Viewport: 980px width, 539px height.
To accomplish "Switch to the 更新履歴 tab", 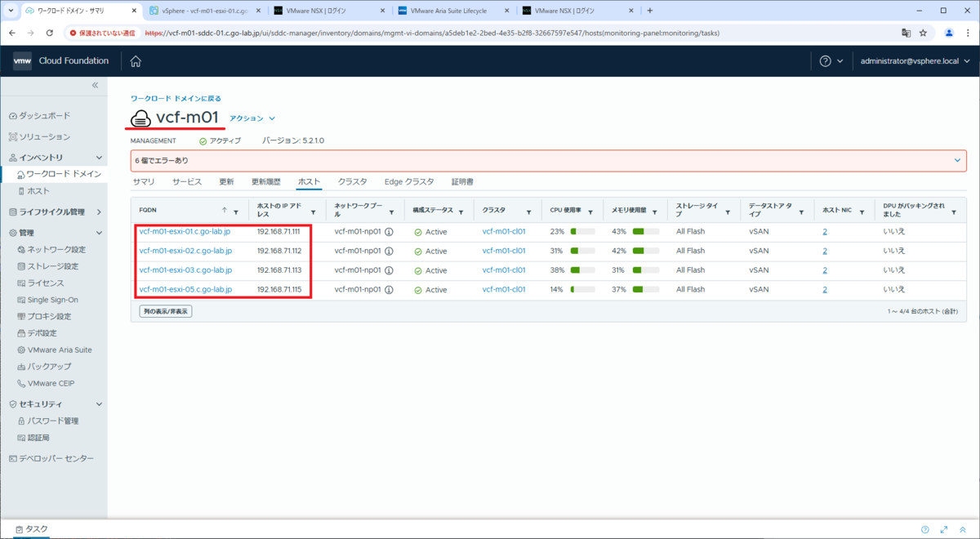I will point(265,181).
